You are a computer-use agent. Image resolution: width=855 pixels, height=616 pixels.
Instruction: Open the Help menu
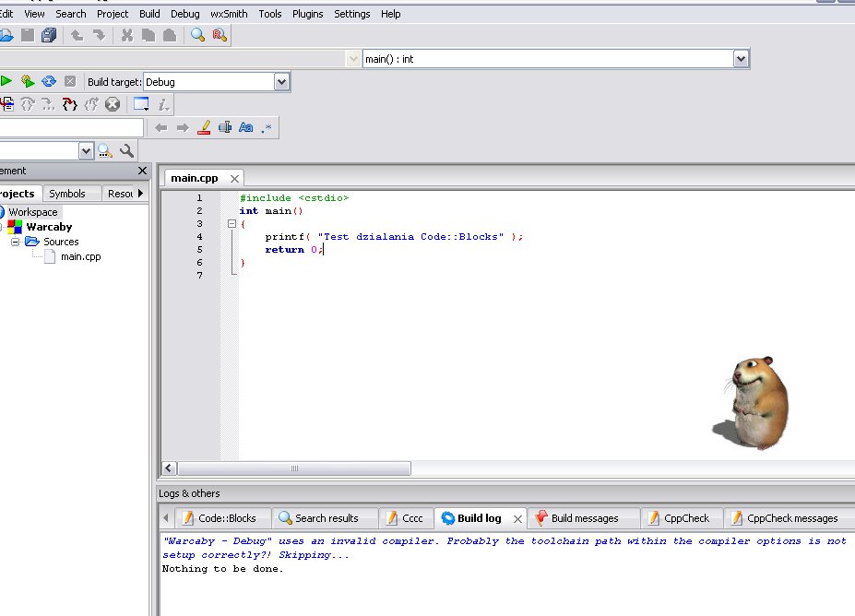pyautogui.click(x=390, y=14)
